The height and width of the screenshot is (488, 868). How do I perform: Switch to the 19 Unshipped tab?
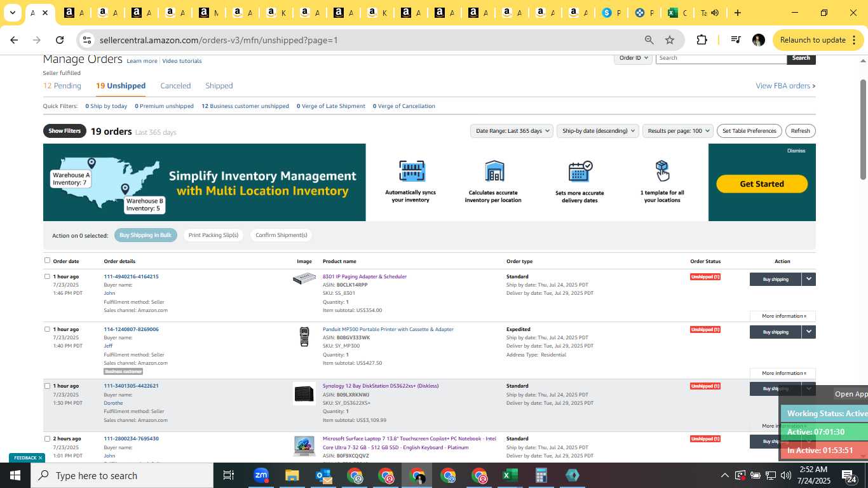pyautogui.click(x=121, y=86)
